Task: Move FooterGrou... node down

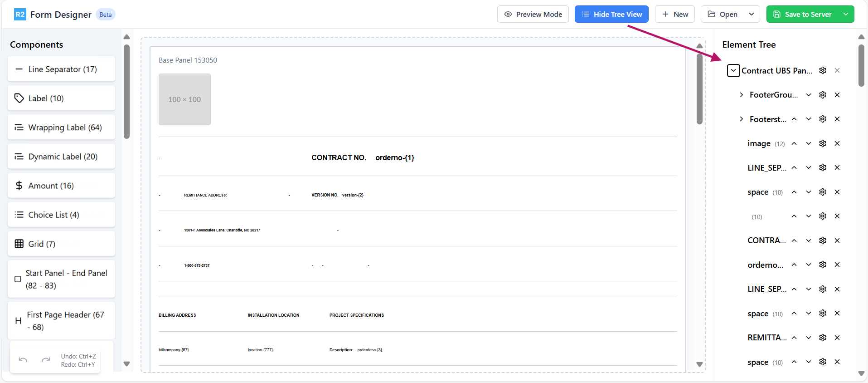Action: [x=808, y=95]
